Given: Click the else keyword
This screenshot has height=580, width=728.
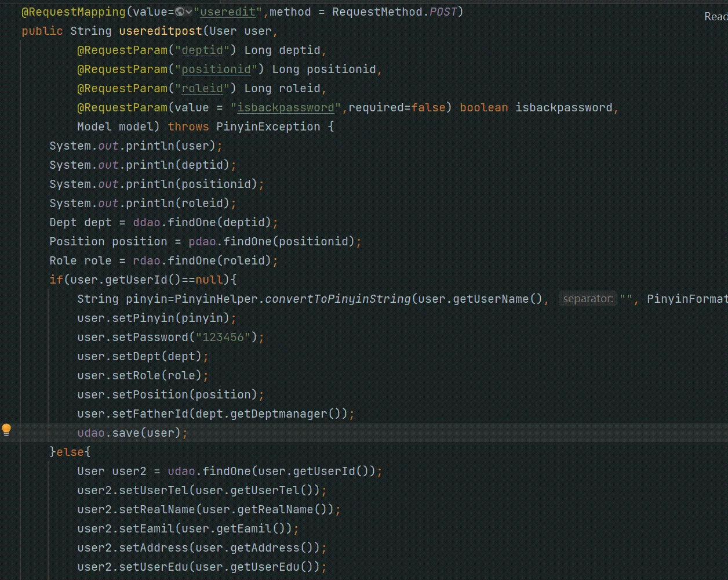Looking at the screenshot, I should (70, 452).
